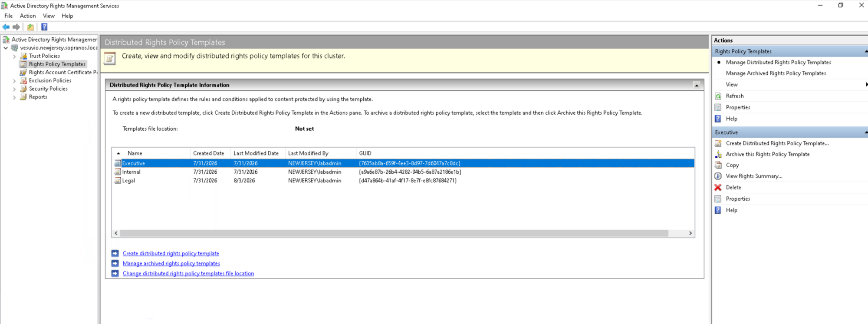Click the Create Distributed Rights Policy Template icon
Viewport: 868px width, 324px height.
click(718, 143)
